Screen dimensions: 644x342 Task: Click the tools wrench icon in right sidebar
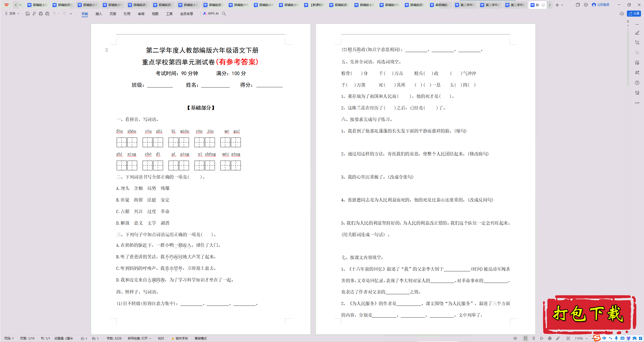(x=637, y=73)
